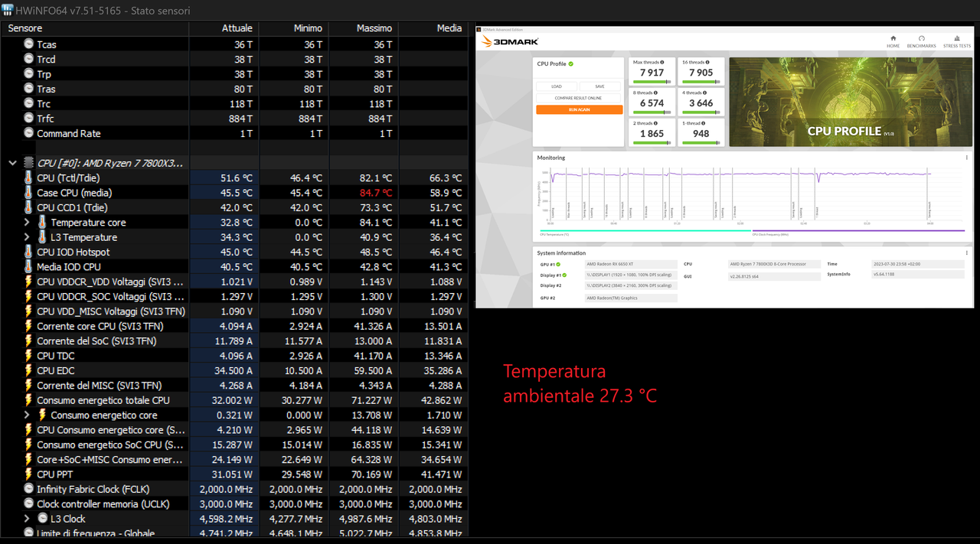Viewport: 980px width, 544px height.
Task: Click the Minimo column header
Action: coord(294,28)
